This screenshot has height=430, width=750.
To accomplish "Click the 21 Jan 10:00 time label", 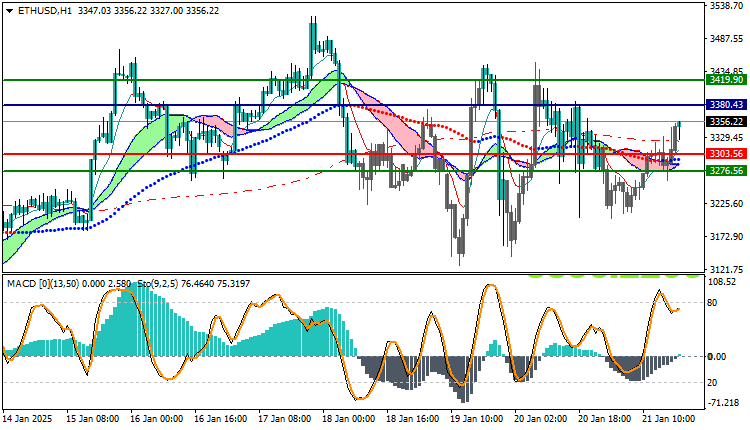I will coord(669,419).
